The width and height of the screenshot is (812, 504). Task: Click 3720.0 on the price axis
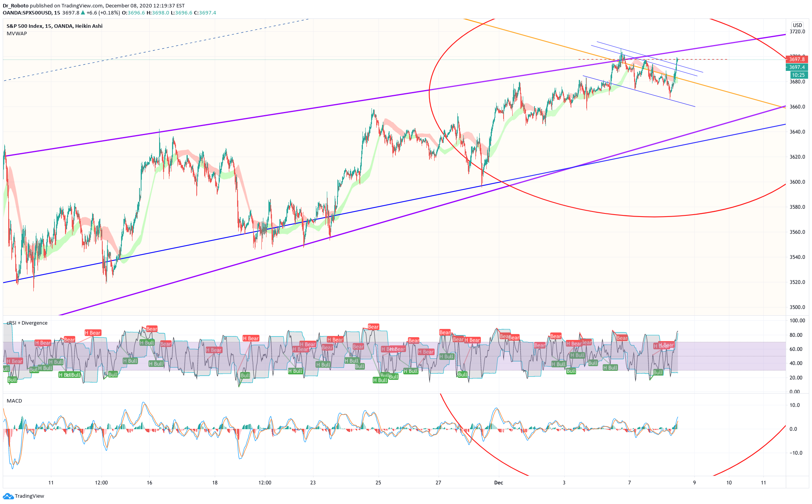797,32
